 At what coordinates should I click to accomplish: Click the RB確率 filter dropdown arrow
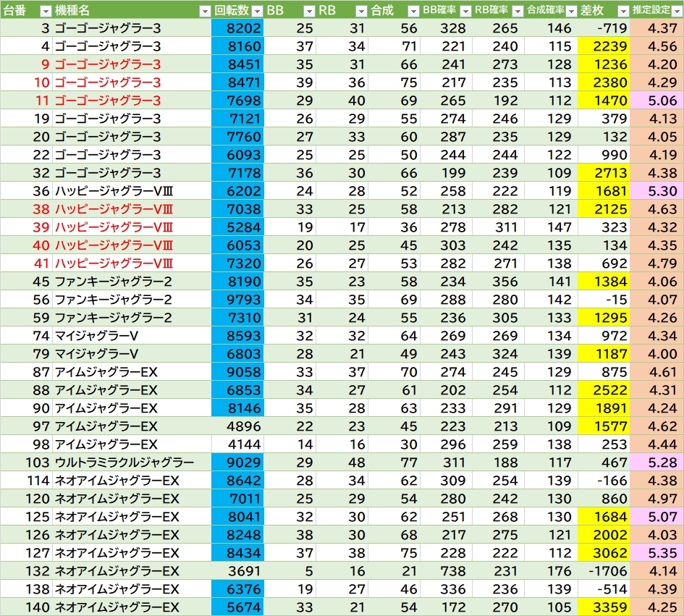517,11
